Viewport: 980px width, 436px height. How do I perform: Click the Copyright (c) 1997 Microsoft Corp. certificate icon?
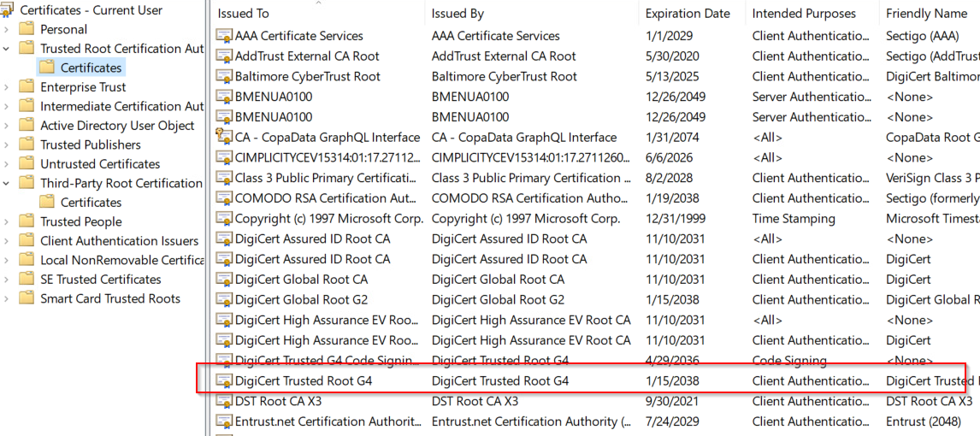(224, 219)
